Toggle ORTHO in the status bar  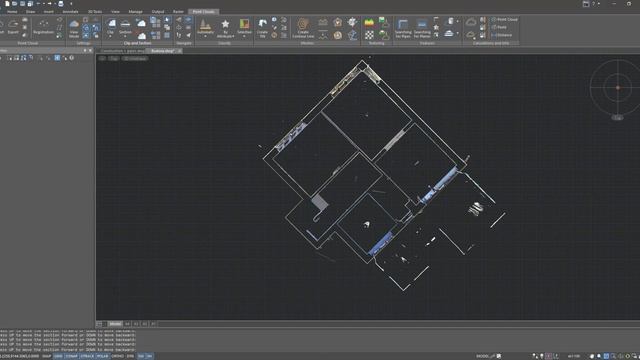tap(117, 356)
